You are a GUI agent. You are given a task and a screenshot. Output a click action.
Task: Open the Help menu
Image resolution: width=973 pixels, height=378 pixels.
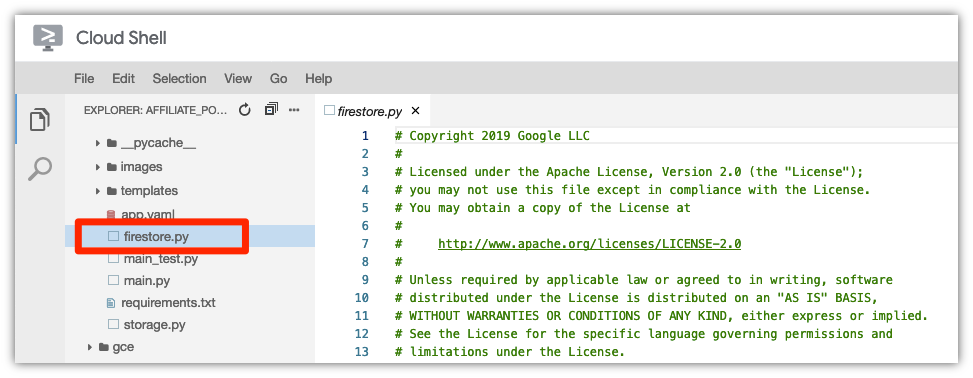point(318,79)
